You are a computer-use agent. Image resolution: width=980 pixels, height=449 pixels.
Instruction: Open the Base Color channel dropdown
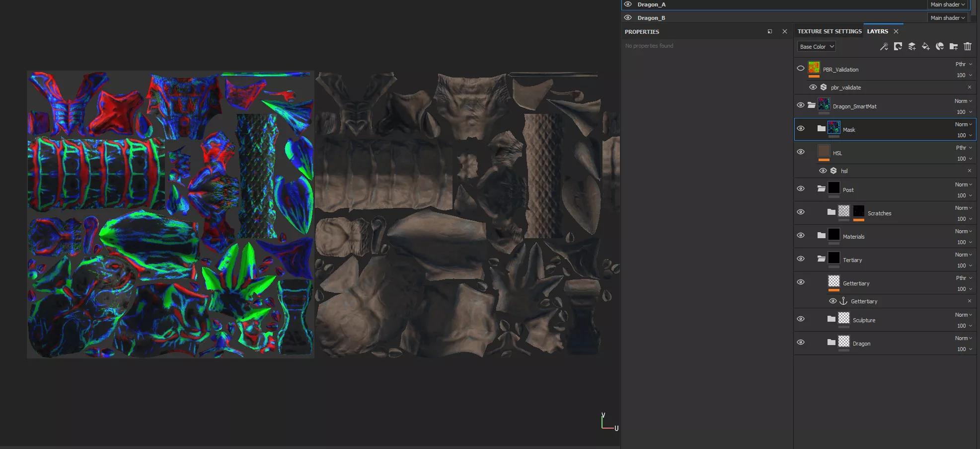click(x=817, y=47)
